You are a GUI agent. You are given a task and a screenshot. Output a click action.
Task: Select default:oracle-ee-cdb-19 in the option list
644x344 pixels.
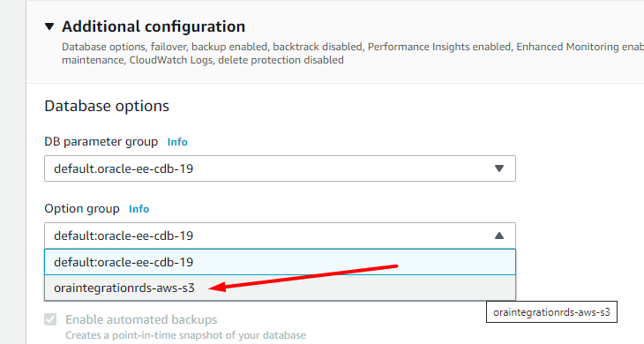pos(280,262)
